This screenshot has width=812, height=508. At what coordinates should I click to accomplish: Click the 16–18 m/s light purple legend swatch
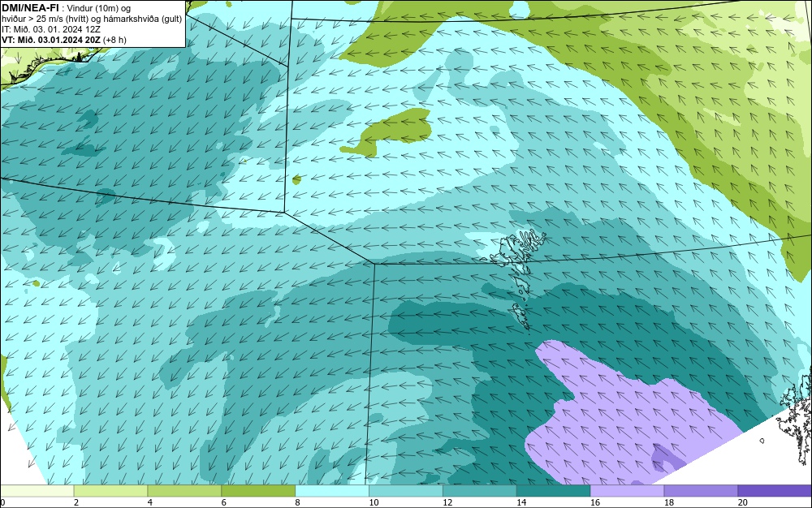pos(627,490)
